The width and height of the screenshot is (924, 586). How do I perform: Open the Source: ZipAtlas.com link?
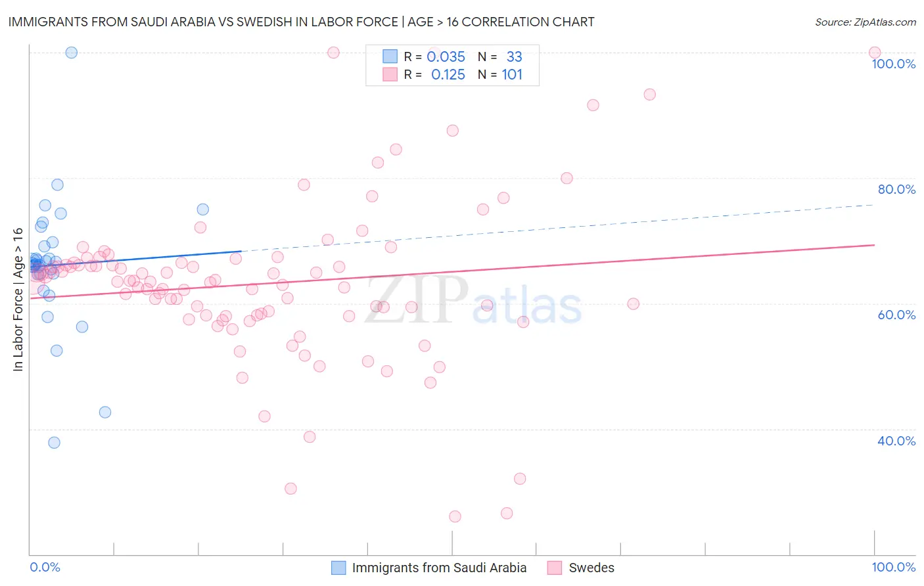click(x=866, y=22)
